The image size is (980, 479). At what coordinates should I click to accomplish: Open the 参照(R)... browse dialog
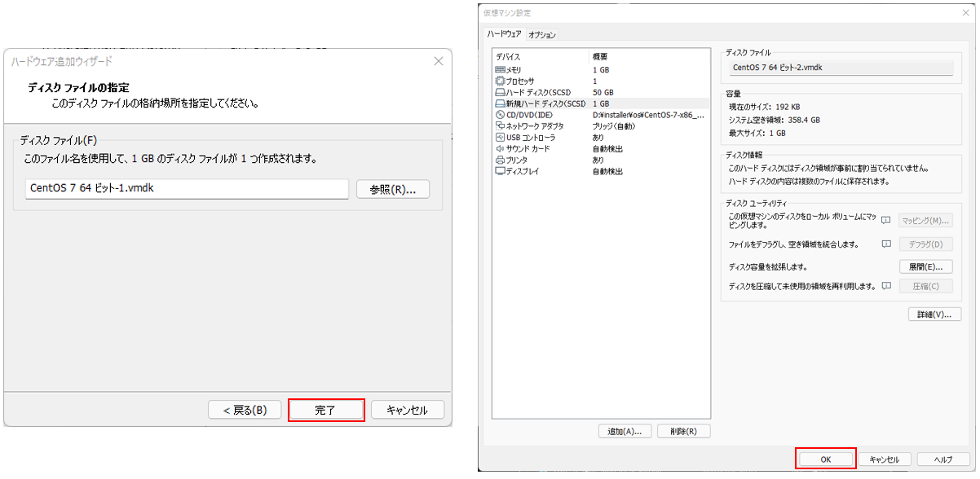point(393,189)
